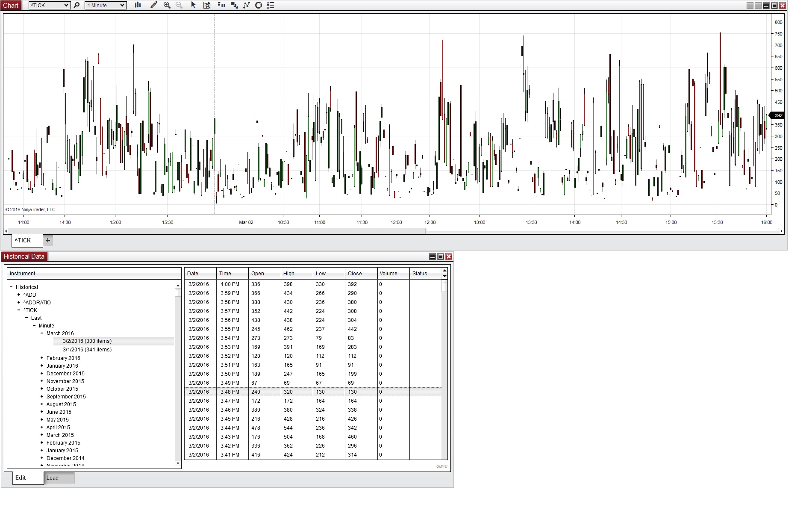Select October 2015 in the tree
812x513 pixels.
coord(62,389)
